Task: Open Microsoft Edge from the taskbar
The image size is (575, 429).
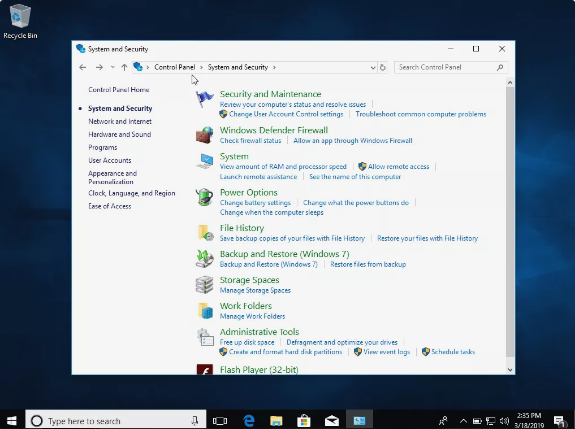Action: point(249,421)
